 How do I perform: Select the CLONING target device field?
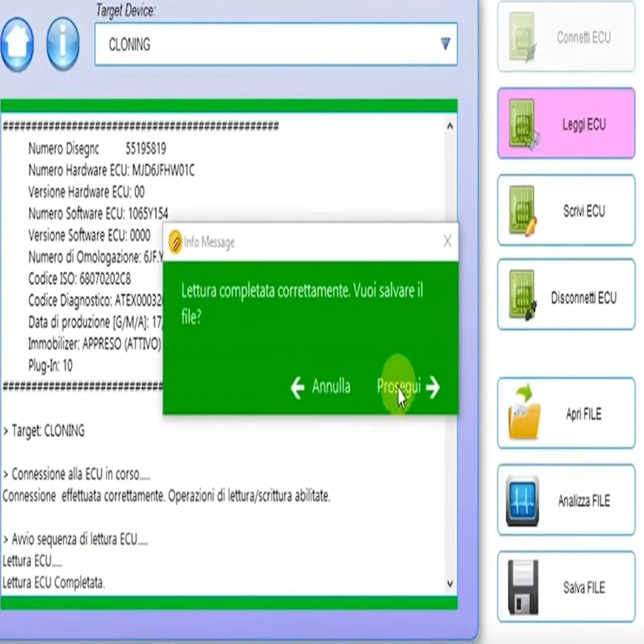[276, 44]
